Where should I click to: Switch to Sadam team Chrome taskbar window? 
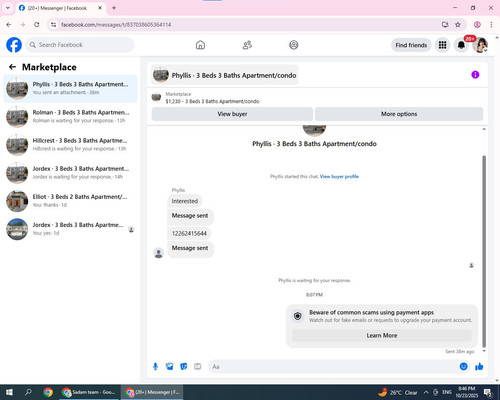pos(89,392)
